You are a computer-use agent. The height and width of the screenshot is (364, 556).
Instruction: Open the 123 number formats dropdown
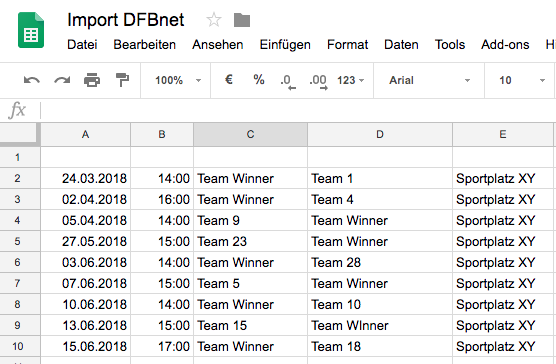click(x=350, y=80)
